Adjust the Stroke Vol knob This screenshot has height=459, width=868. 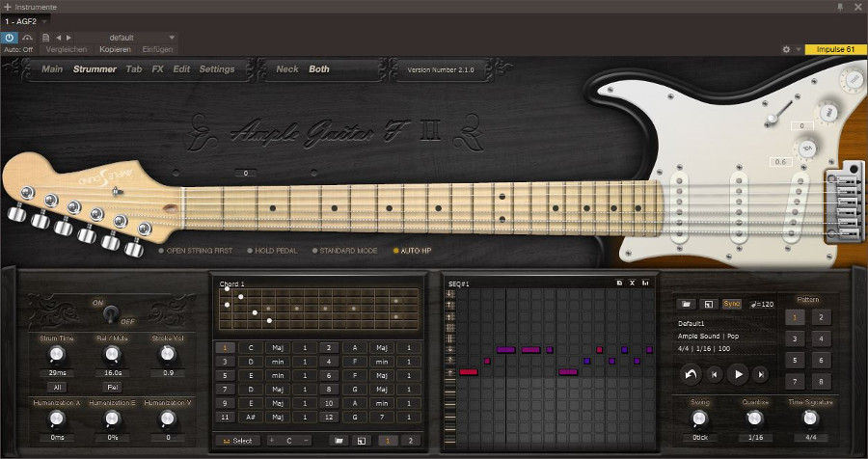(x=168, y=354)
